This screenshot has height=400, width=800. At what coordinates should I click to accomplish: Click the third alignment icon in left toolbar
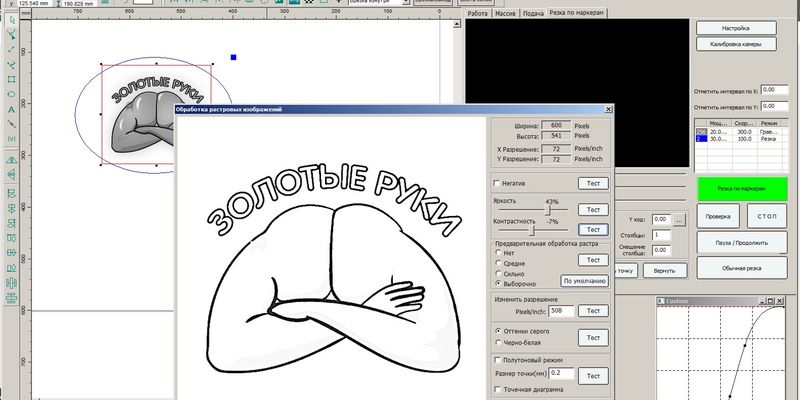click(x=11, y=223)
